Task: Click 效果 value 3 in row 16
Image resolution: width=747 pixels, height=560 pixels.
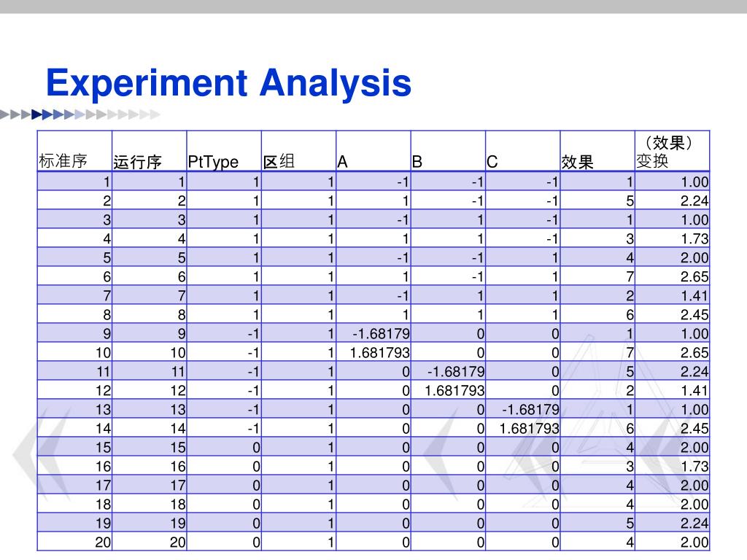Action: (x=630, y=467)
